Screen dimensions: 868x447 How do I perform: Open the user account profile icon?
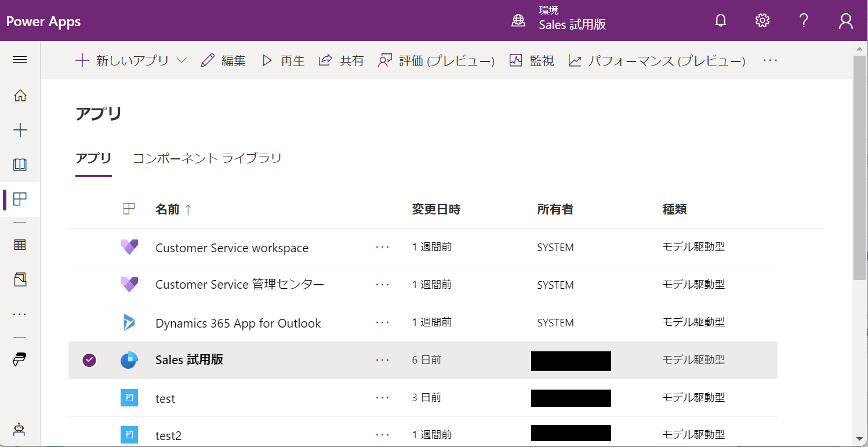click(x=846, y=21)
